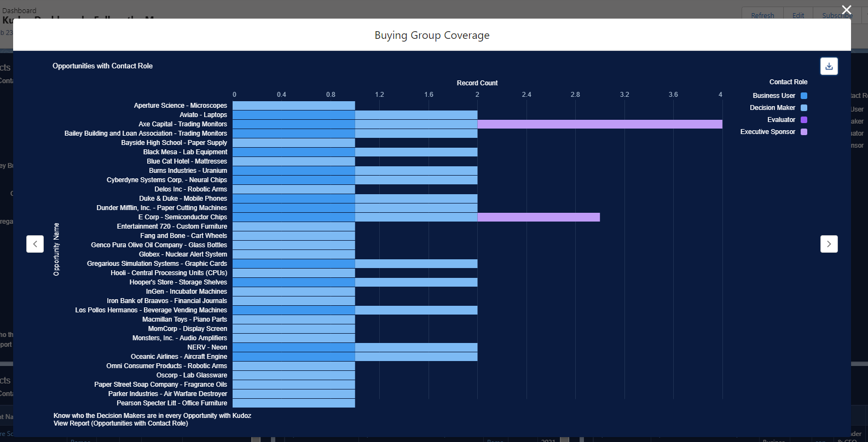Click the Executive Sponsor legend label
Image resolution: width=868 pixels, height=442 pixels.
pos(768,132)
